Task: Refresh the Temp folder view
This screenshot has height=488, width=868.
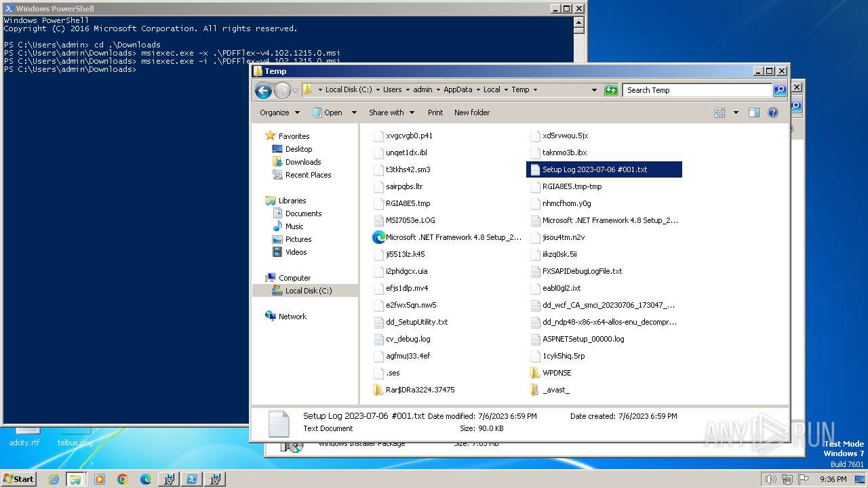Action: pyautogui.click(x=611, y=89)
